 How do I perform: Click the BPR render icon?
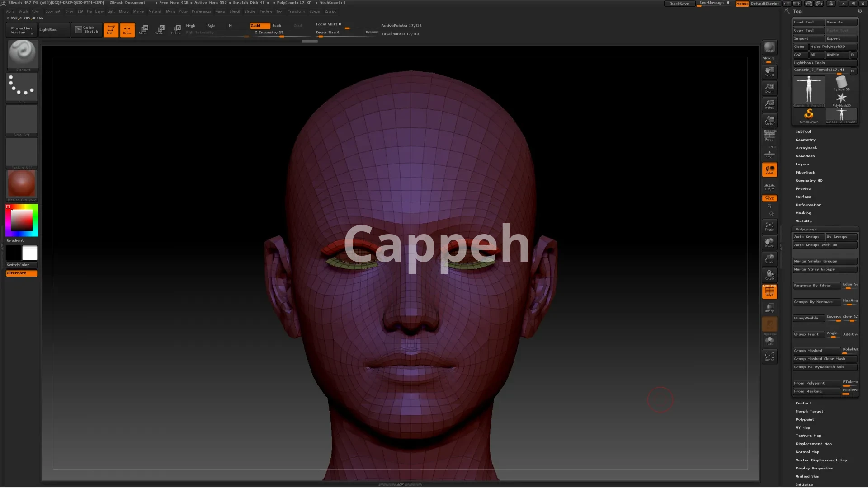coord(769,48)
